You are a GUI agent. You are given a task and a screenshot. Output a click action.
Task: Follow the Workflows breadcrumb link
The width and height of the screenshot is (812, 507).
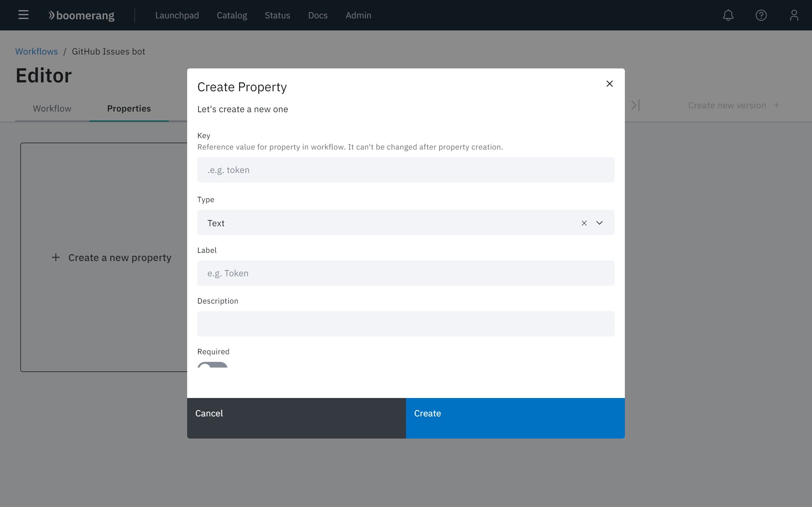tap(36, 51)
